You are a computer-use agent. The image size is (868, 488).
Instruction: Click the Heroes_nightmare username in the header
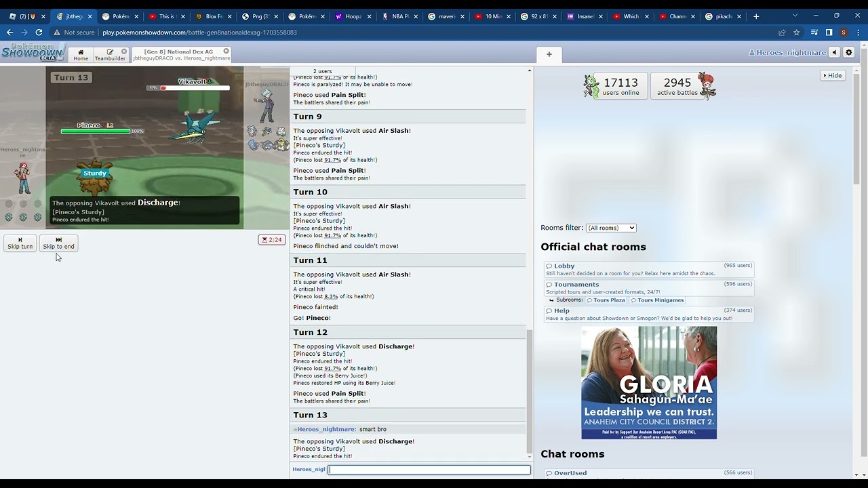click(787, 53)
